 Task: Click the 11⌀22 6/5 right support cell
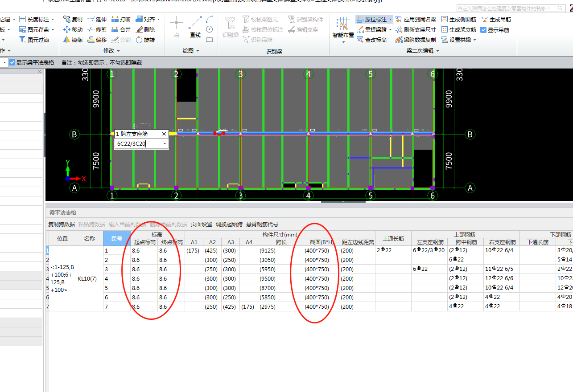(x=502, y=269)
